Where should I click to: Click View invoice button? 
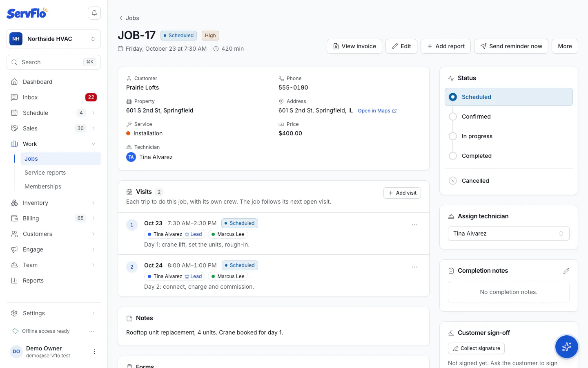point(354,46)
